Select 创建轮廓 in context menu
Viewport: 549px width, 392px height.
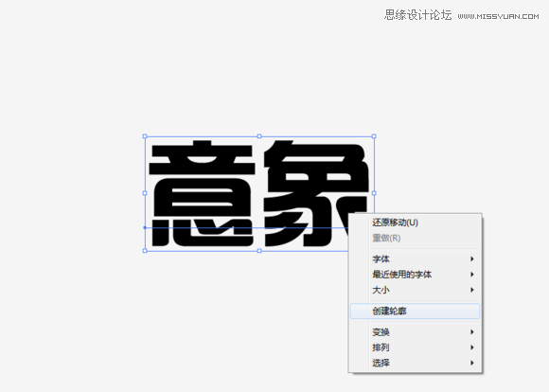415,312
